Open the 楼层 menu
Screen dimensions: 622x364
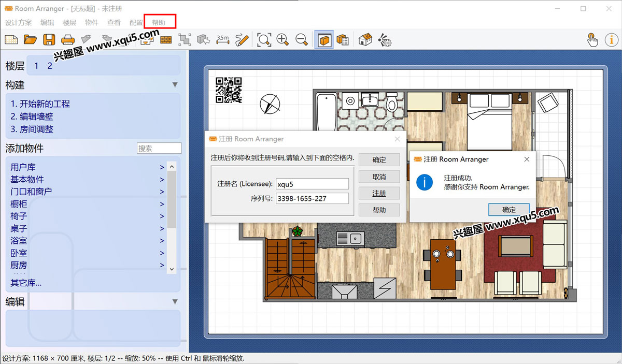tap(69, 22)
